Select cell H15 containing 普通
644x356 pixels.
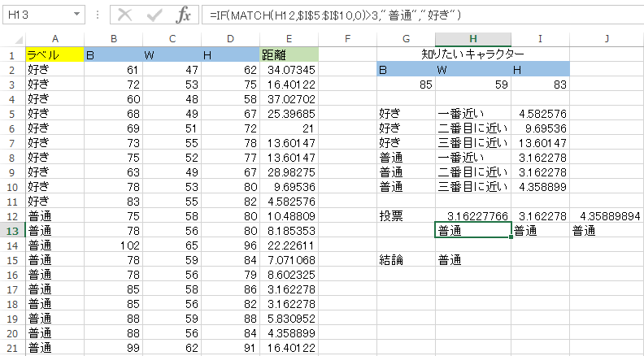point(473,260)
